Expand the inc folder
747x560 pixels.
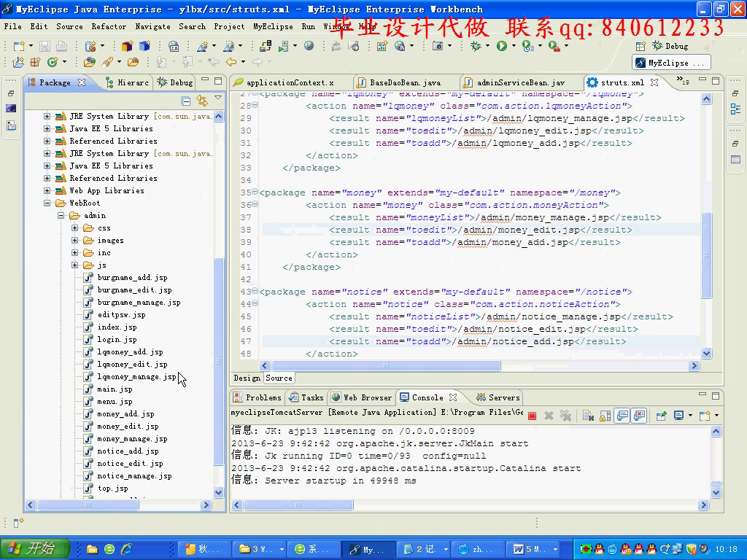coord(75,252)
